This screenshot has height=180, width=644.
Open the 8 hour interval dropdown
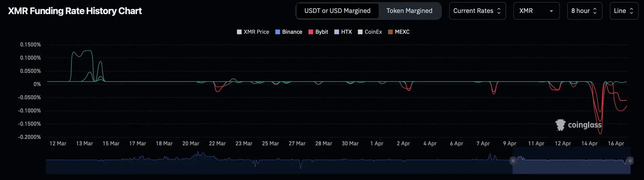point(584,11)
